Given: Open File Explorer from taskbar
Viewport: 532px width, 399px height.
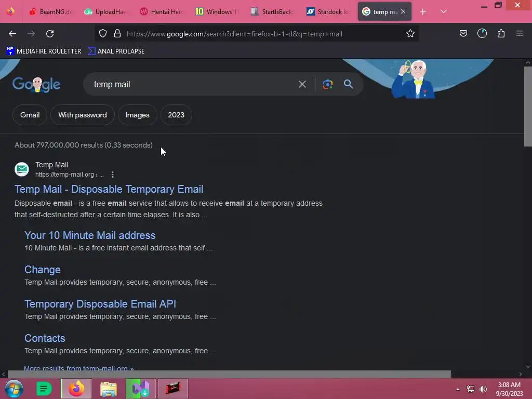Looking at the screenshot, I should [109, 389].
